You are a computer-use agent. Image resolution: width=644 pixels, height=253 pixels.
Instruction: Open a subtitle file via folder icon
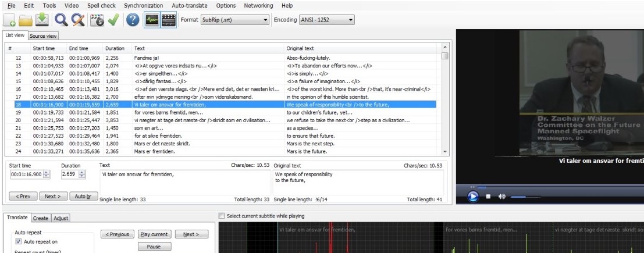pyautogui.click(x=25, y=20)
